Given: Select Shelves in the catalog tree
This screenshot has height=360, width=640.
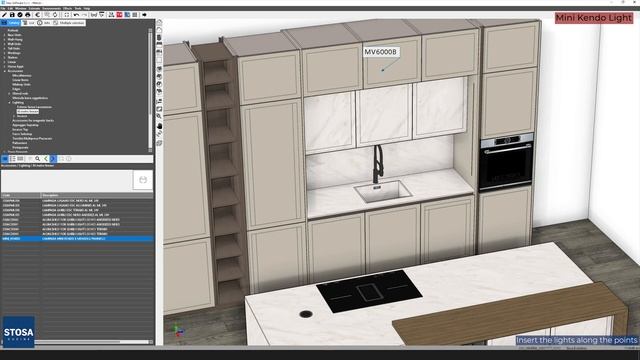Looking at the screenshot, I should click(13, 58).
